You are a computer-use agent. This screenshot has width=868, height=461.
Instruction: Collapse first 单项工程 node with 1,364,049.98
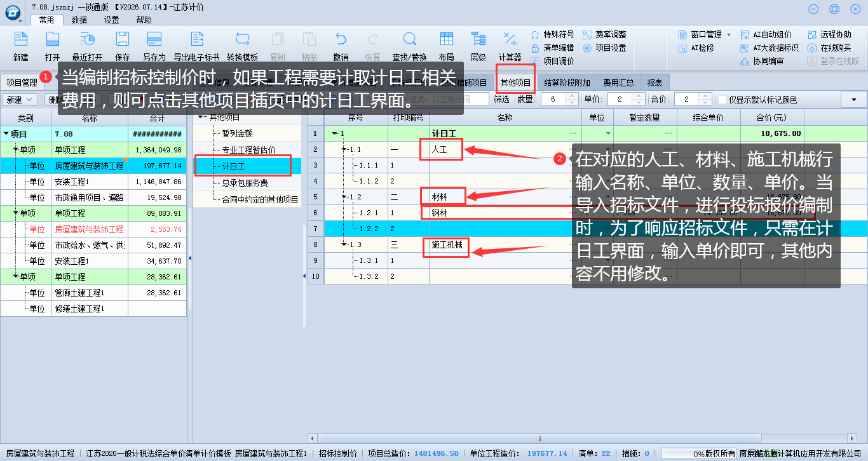[16, 150]
